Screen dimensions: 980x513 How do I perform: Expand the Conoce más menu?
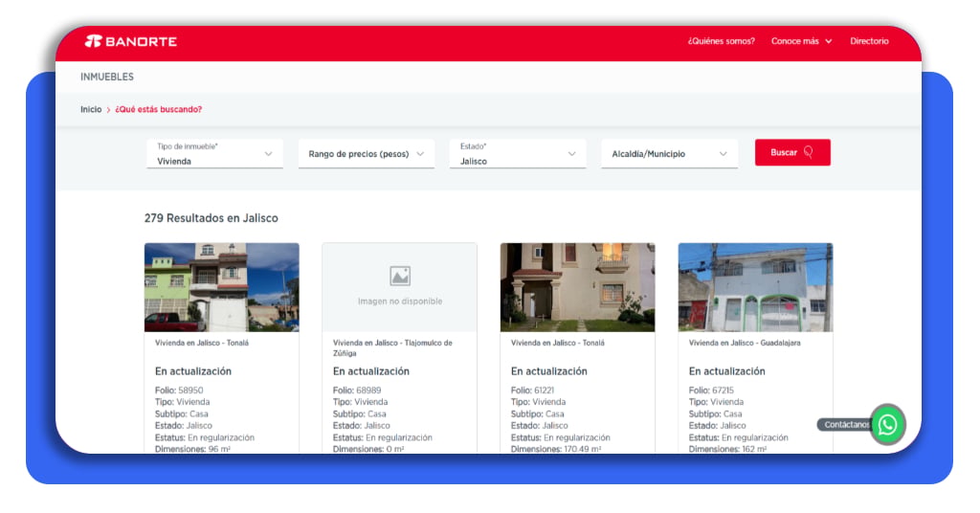point(801,41)
